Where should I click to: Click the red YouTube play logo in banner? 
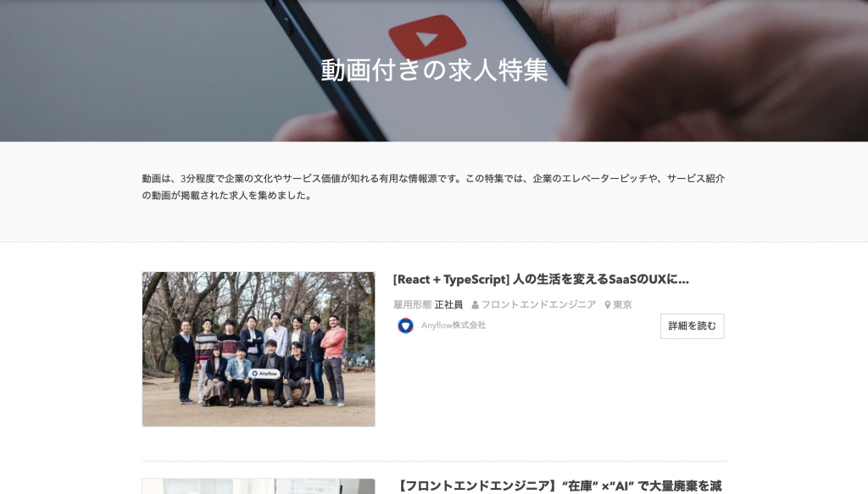(427, 37)
